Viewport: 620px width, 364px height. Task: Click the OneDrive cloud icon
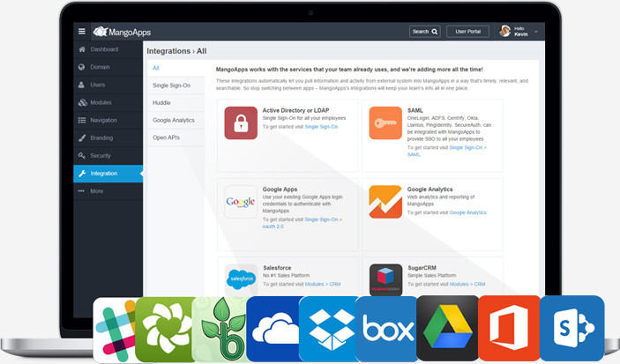(274, 329)
